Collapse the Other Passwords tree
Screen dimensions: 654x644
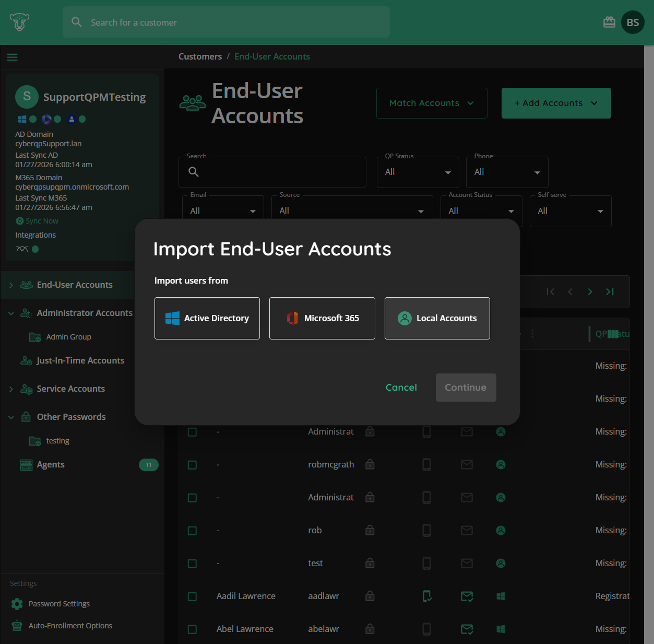click(11, 417)
